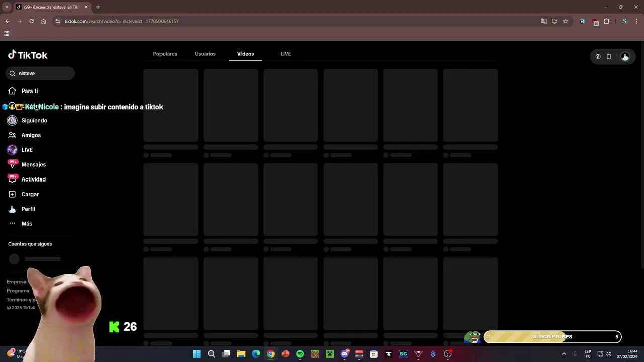This screenshot has height=362, width=644.
Task: Reload the TikTok page
Action: [31, 21]
